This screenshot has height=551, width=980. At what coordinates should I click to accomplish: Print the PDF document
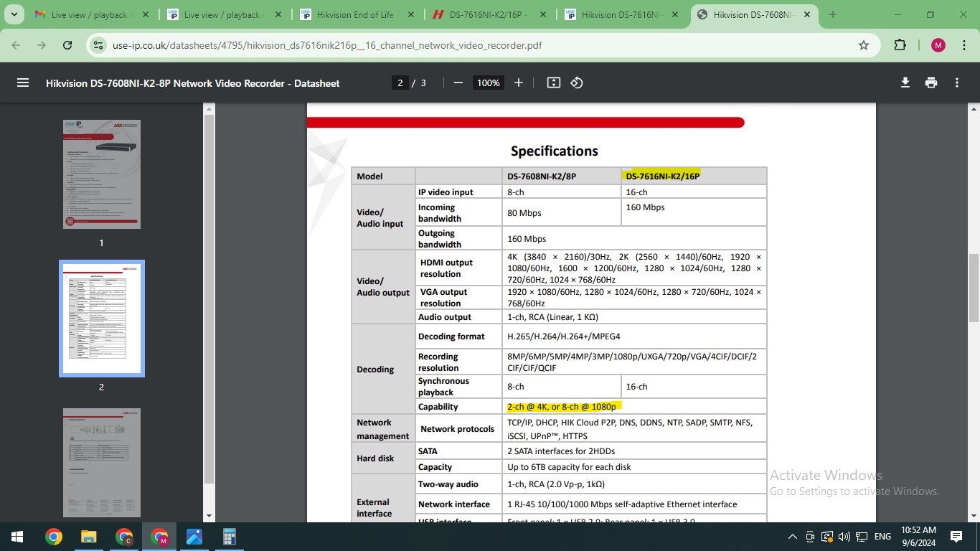point(931,83)
